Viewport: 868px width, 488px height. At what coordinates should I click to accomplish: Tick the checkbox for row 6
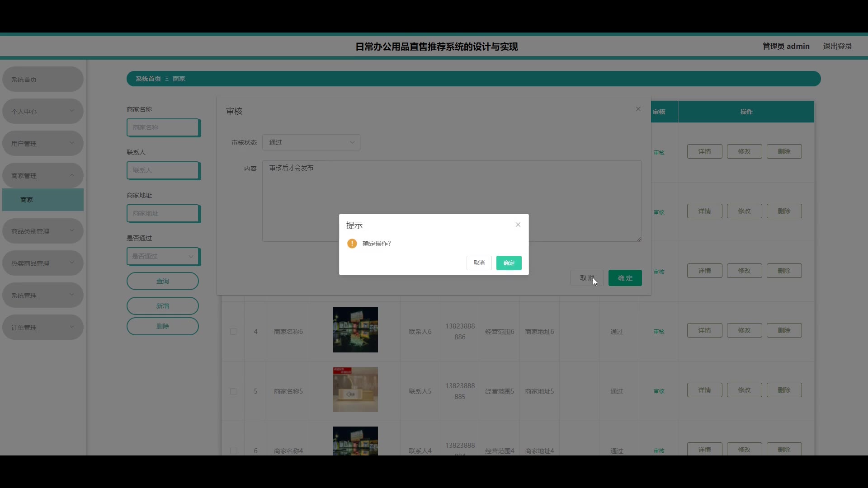point(233,450)
